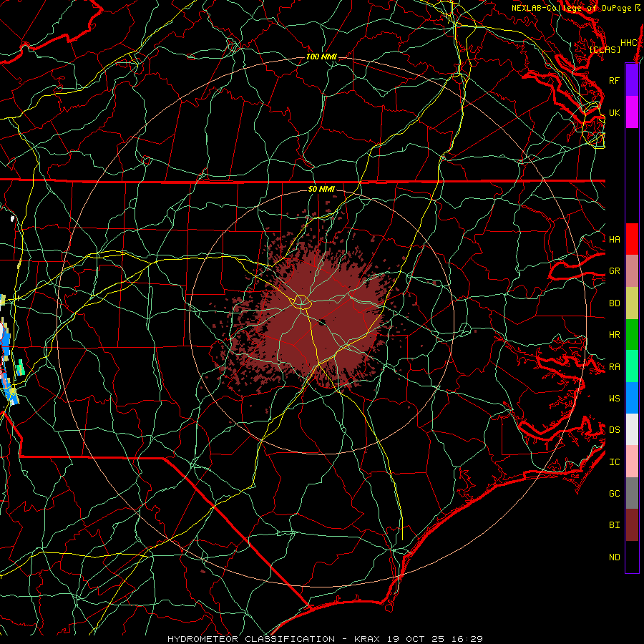Click the BI legend label
The height and width of the screenshot is (644, 644).
click(614, 525)
